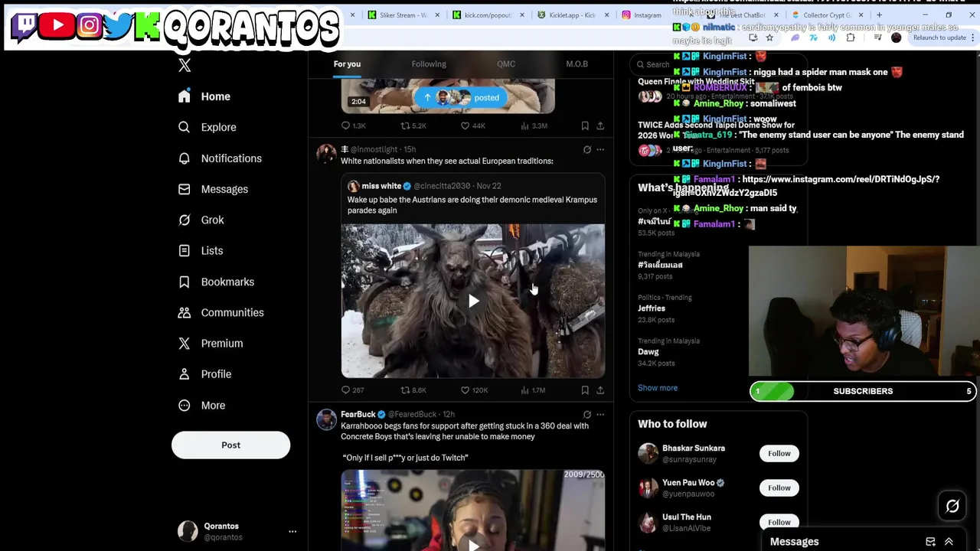Bookmark the 2:04 video post
Image resolution: width=980 pixels, height=551 pixels.
click(x=585, y=126)
